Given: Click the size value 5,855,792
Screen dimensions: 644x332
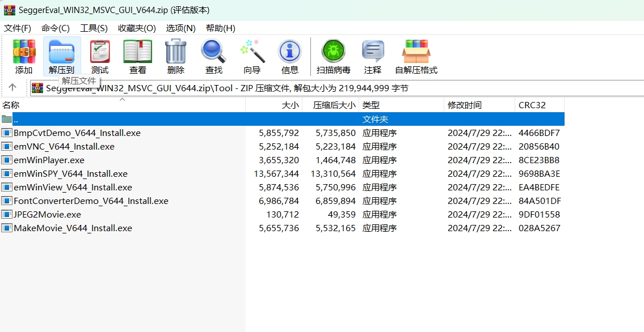Looking at the screenshot, I should (279, 133).
